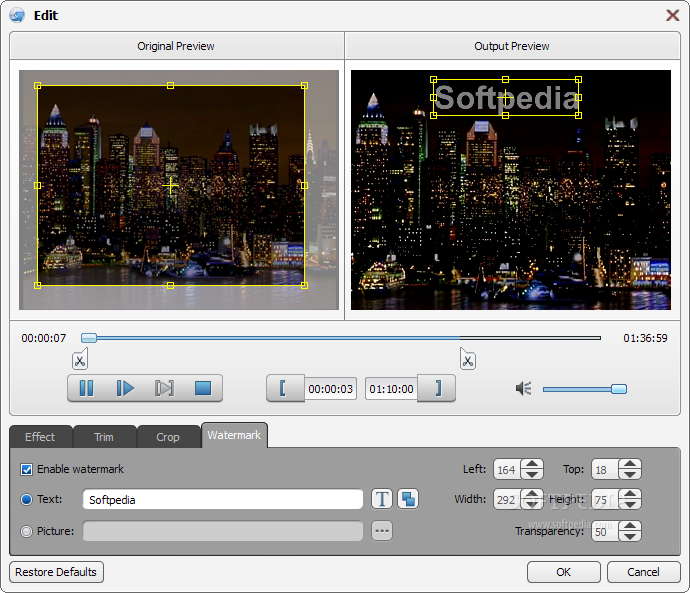Click the Height value field 75
Viewport: 690px width, 593px height.
click(x=605, y=499)
